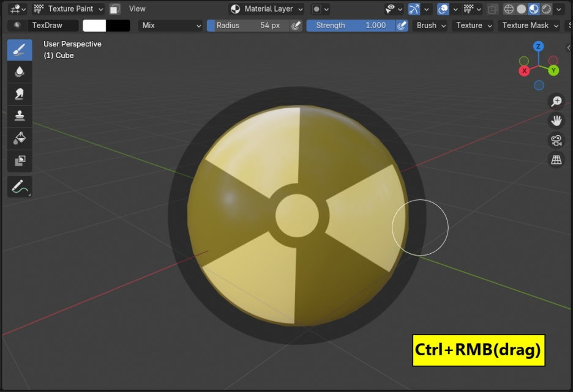Select solid viewport shading
Viewport: 573px width, 392px height.
521,9
